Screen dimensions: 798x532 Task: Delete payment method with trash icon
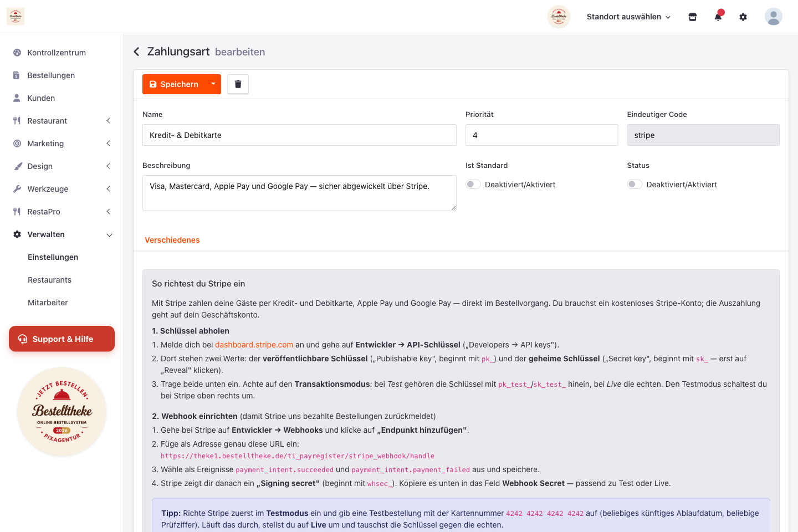click(238, 84)
